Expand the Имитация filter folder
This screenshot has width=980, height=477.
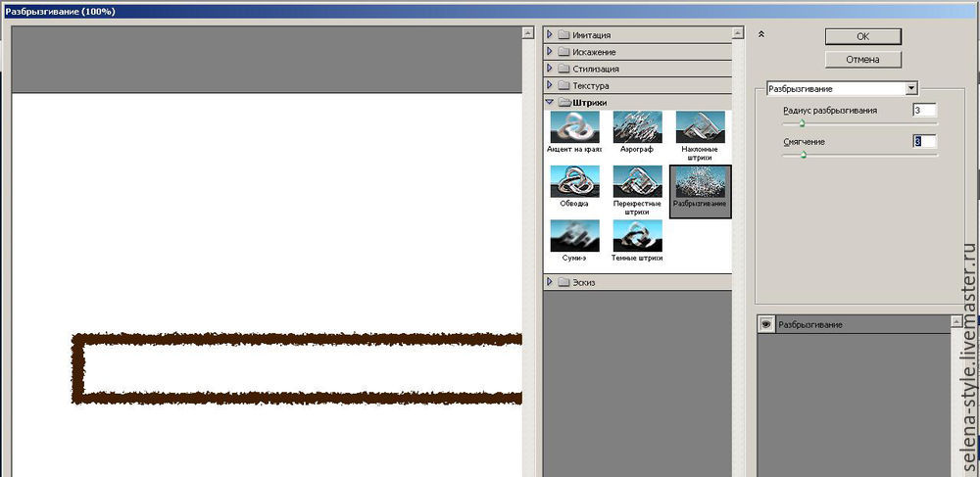click(550, 35)
